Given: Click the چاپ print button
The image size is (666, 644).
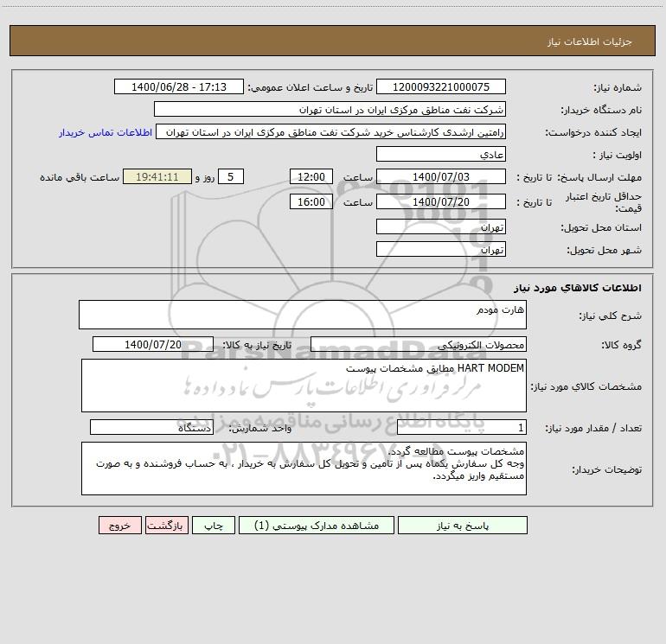Looking at the screenshot, I should 214,525.
